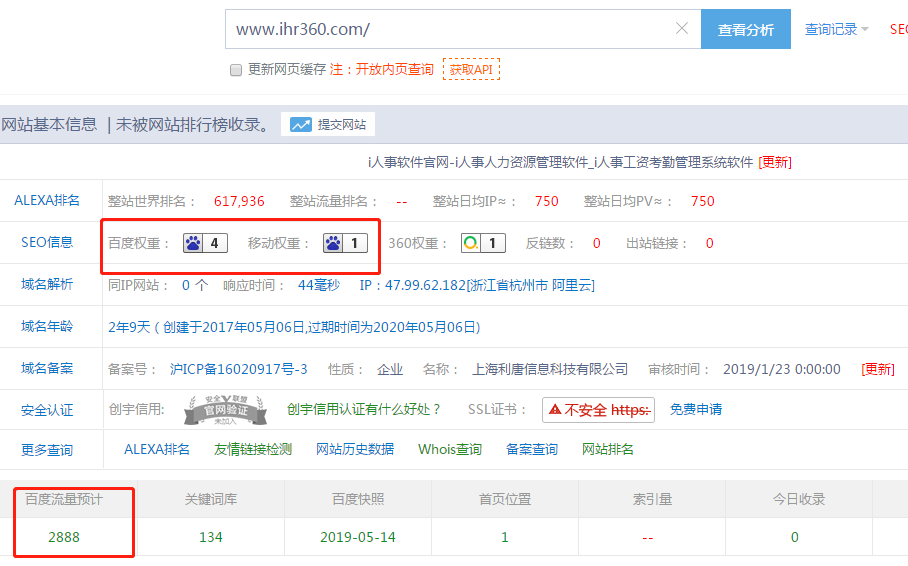This screenshot has height=566, width=908.
Task: Open the ALEXA排名 row label
Action: pos(47,200)
